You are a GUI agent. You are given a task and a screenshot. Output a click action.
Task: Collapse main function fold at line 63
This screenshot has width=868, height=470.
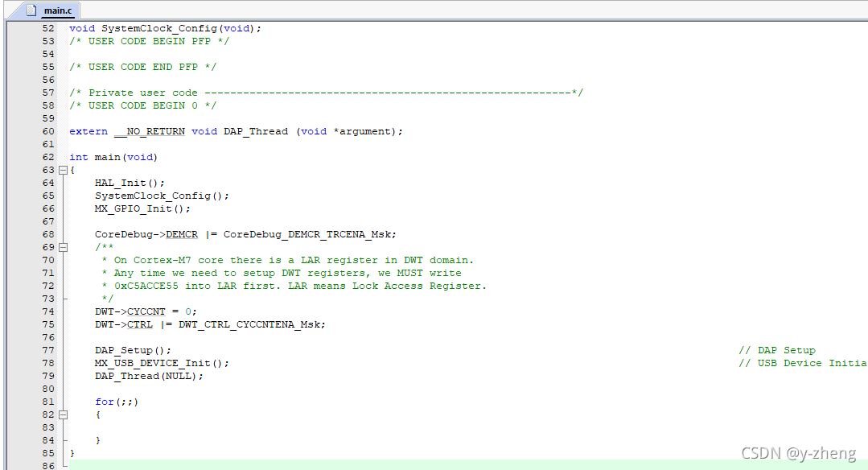pos(63,170)
